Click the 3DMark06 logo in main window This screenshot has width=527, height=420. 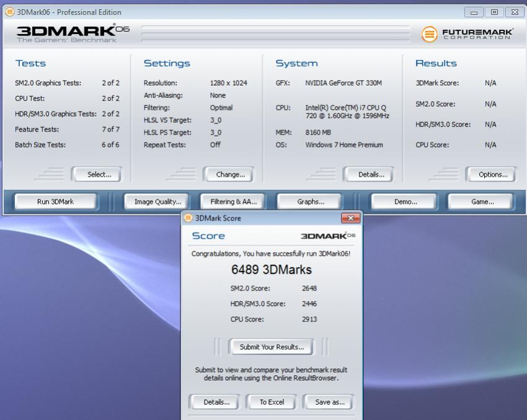pyautogui.click(x=73, y=33)
